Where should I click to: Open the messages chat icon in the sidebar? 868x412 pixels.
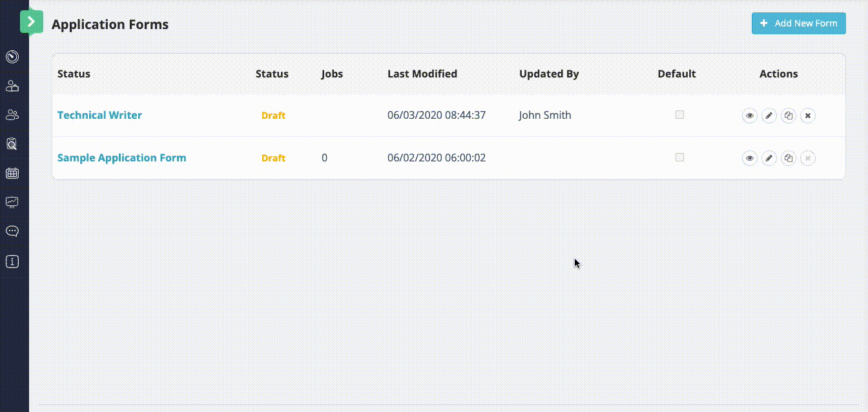click(12, 231)
